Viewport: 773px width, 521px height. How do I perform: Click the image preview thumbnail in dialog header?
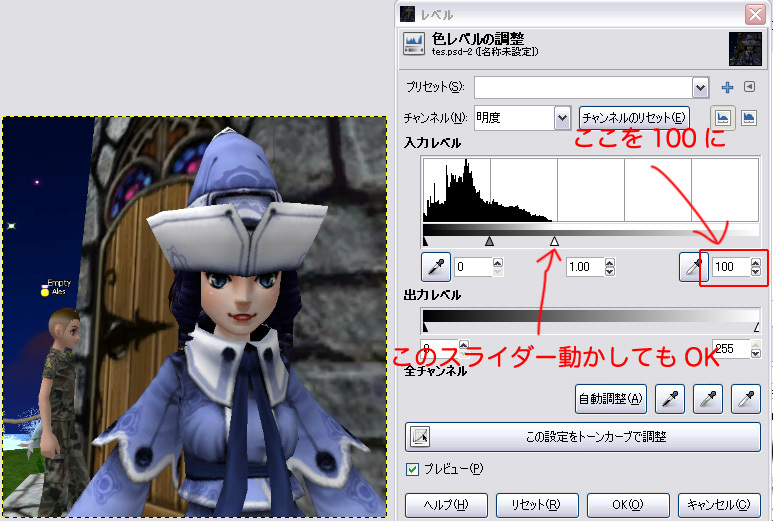click(745, 49)
